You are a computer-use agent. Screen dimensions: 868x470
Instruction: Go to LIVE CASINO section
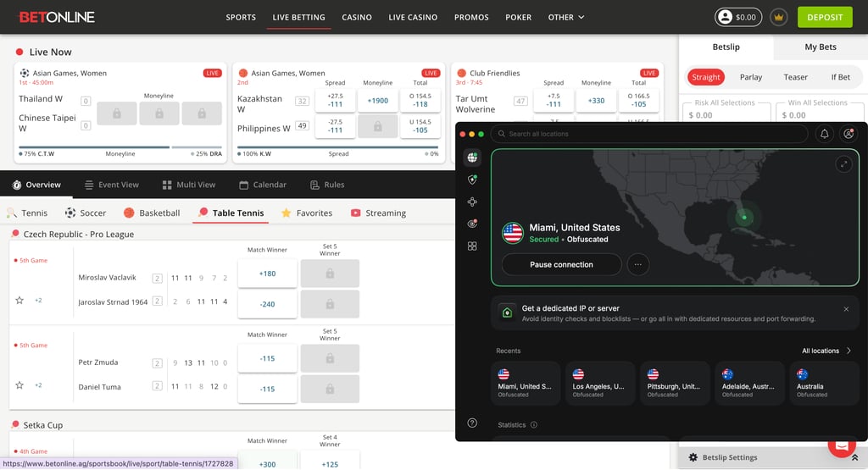click(413, 17)
